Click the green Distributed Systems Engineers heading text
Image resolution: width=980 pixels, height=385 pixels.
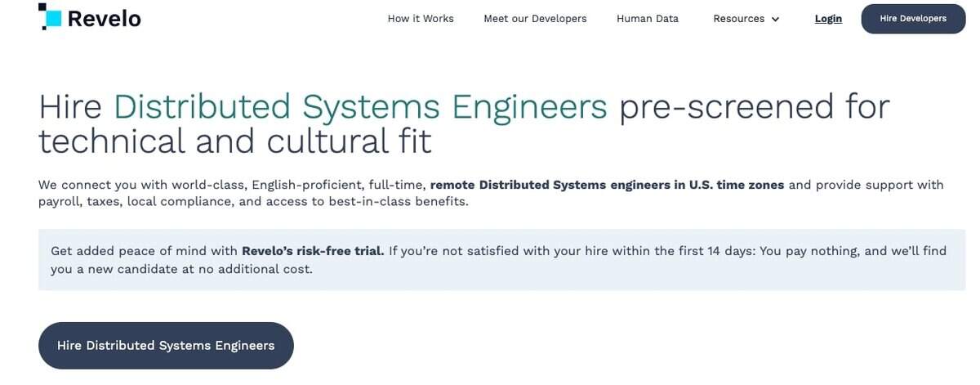tap(360, 107)
